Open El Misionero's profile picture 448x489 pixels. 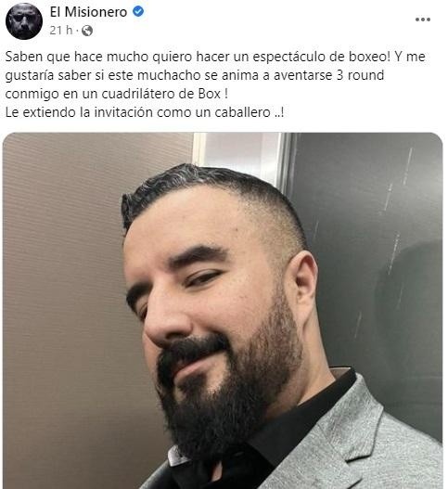coord(24,21)
